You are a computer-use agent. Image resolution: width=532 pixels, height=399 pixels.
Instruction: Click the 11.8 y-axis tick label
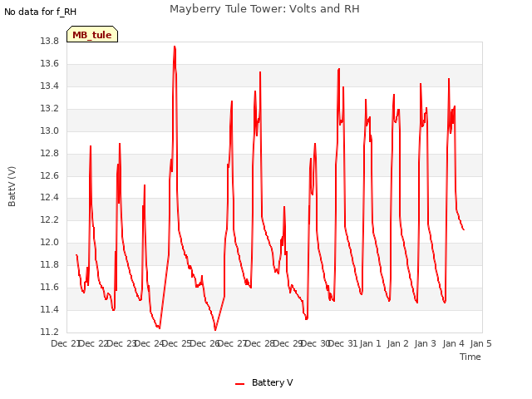click(50, 264)
